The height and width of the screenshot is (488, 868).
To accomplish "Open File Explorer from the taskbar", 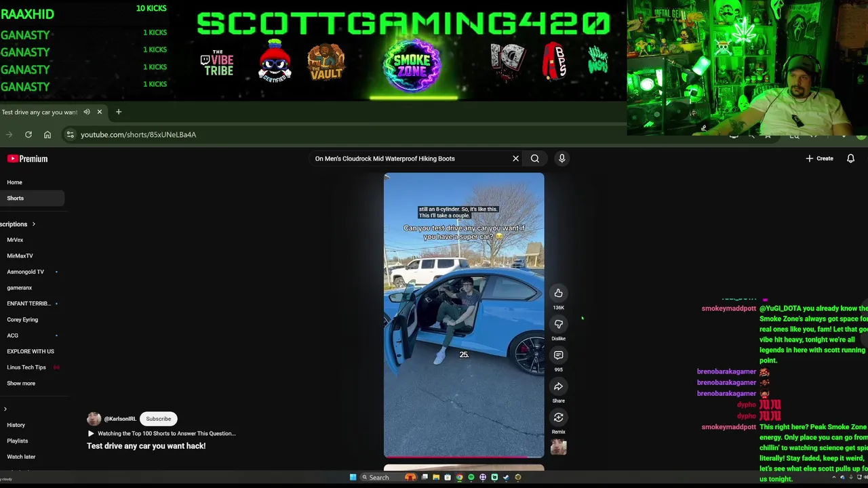I will pos(436,477).
